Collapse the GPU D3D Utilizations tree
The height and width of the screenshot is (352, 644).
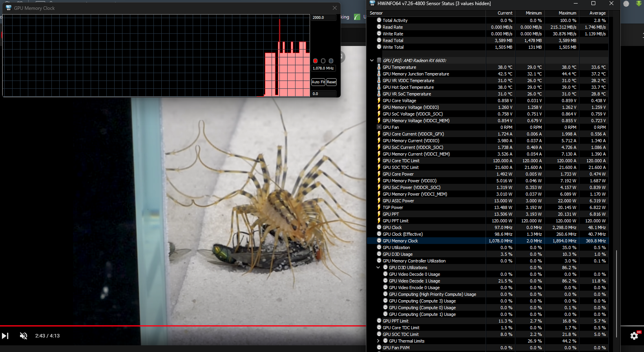coord(378,268)
